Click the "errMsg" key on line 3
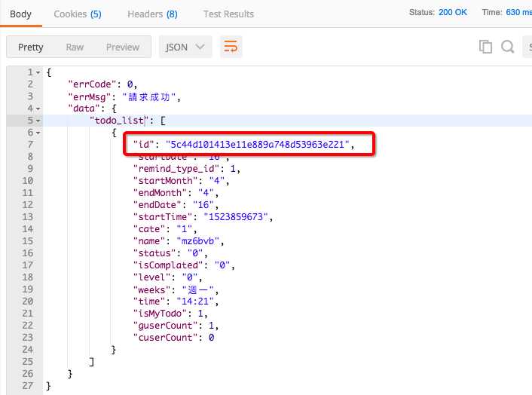 click(90, 97)
